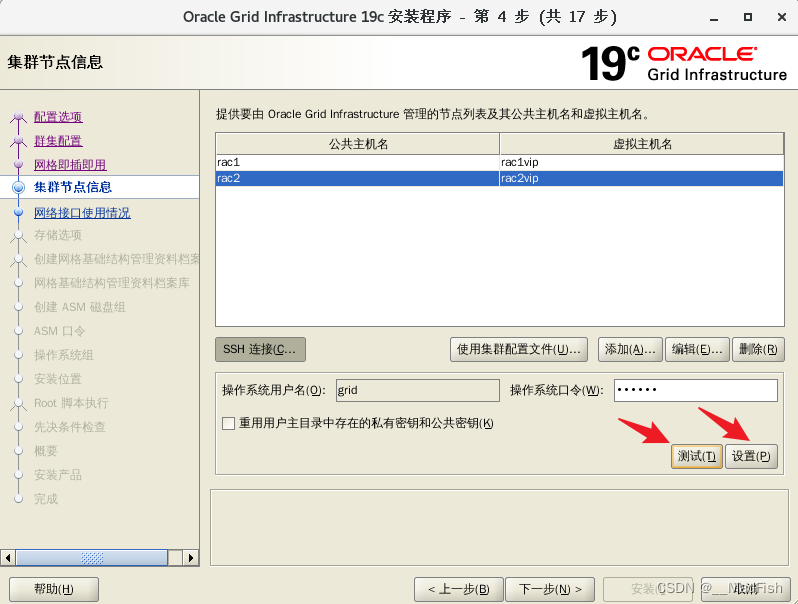Maximize the installer window
The height and width of the screenshot is (604, 798).
pyautogui.click(x=748, y=17)
